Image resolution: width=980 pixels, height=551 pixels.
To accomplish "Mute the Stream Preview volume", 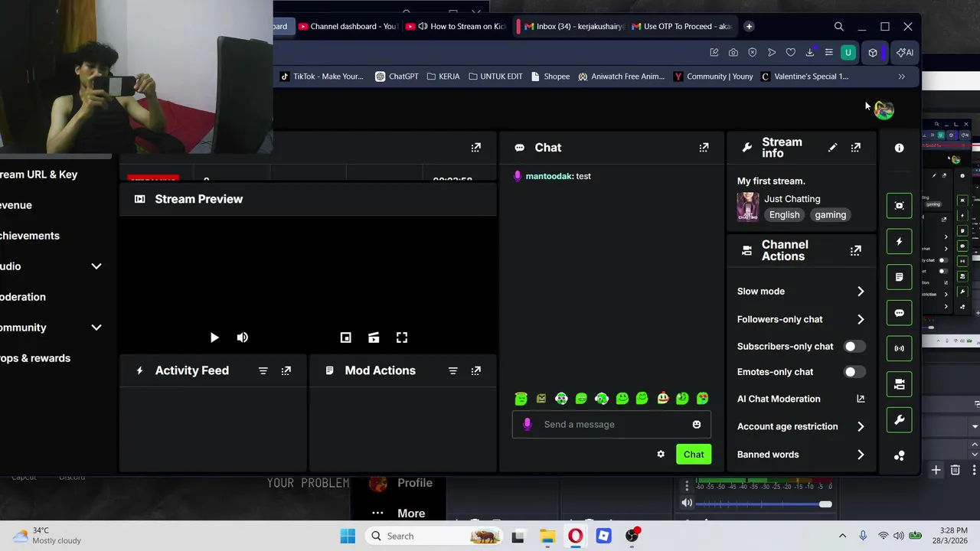I will click(242, 337).
